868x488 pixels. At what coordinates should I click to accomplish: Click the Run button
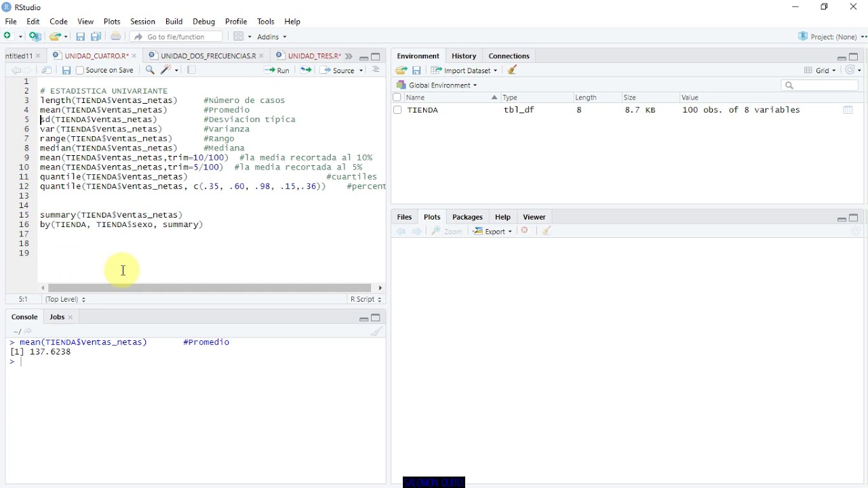(277, 70)
